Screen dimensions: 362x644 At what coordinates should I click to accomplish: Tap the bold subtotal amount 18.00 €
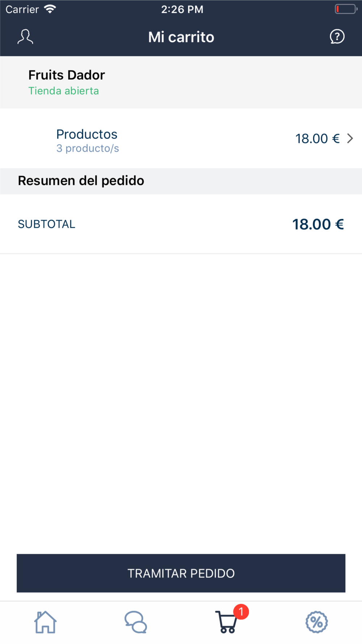pyautogui.click(x=318, y=224)
